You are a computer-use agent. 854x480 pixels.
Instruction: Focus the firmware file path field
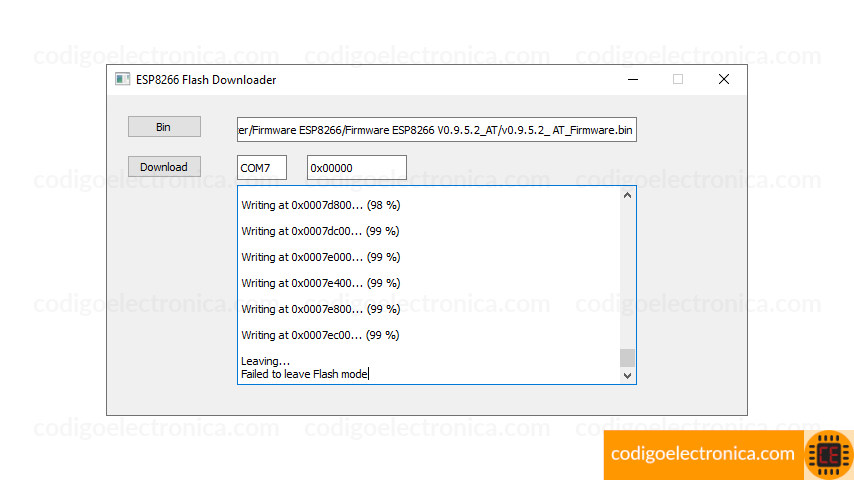click(x=436, y=130)
